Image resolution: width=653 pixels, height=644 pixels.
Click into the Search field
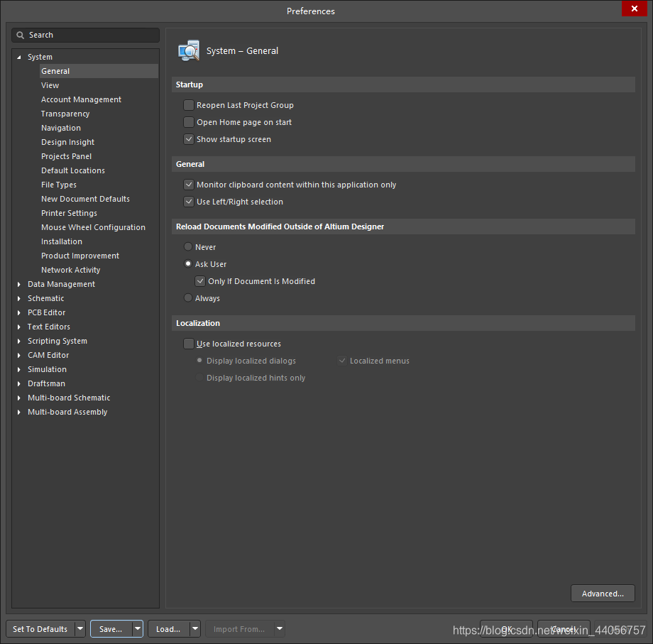pyautogui.click(x=85, y=35)
